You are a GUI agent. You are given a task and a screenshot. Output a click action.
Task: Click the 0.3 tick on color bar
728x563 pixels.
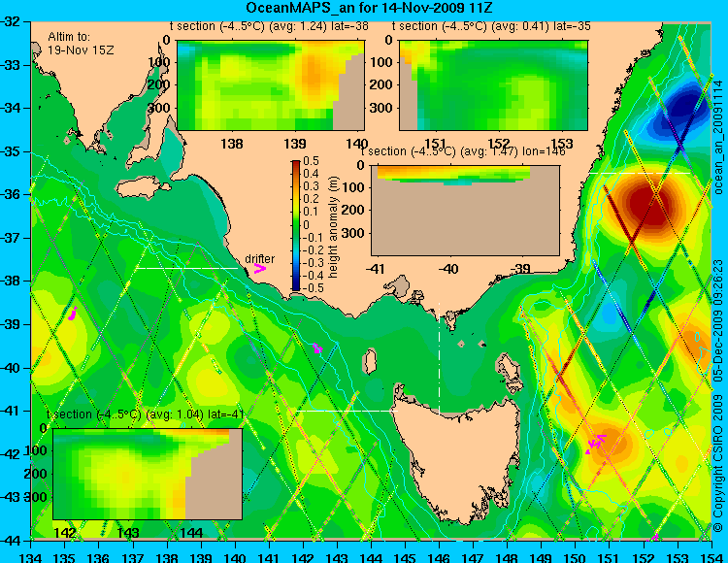[x=311, y=186]
